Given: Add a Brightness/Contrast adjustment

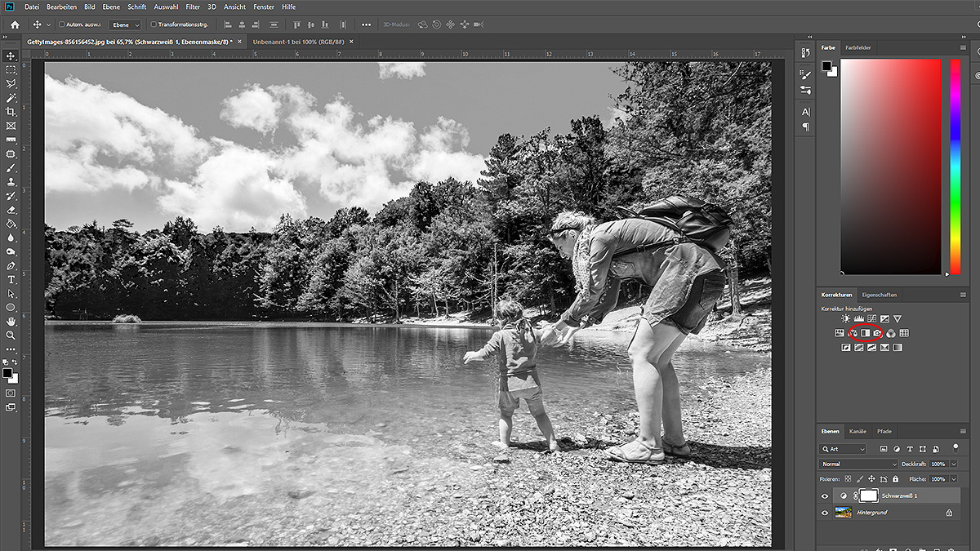Looking at the screenshot, I should pos(845,318).
